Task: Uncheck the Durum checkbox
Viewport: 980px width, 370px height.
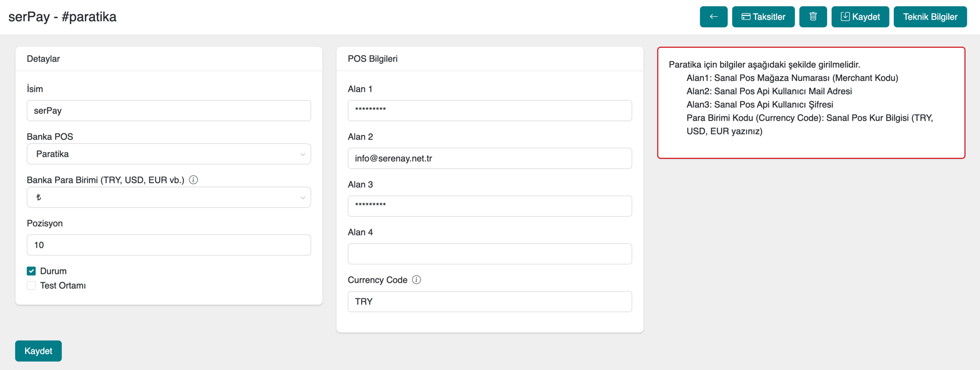Action: click(31, 271)
